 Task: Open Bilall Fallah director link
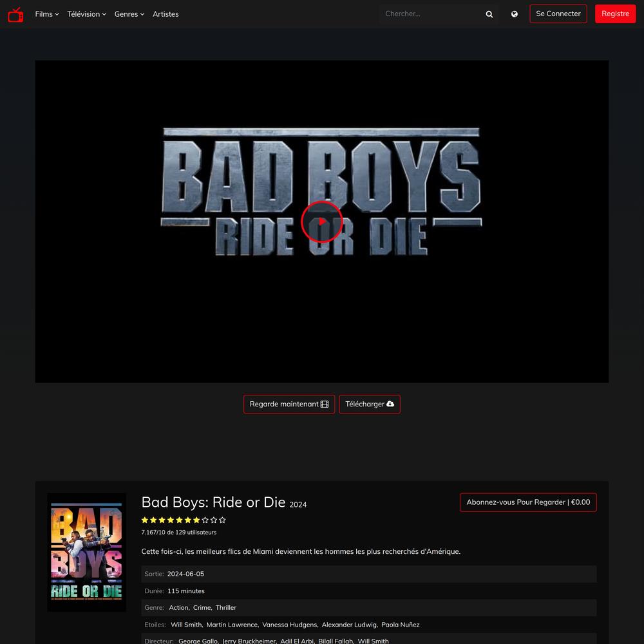[x=336, y=641]
